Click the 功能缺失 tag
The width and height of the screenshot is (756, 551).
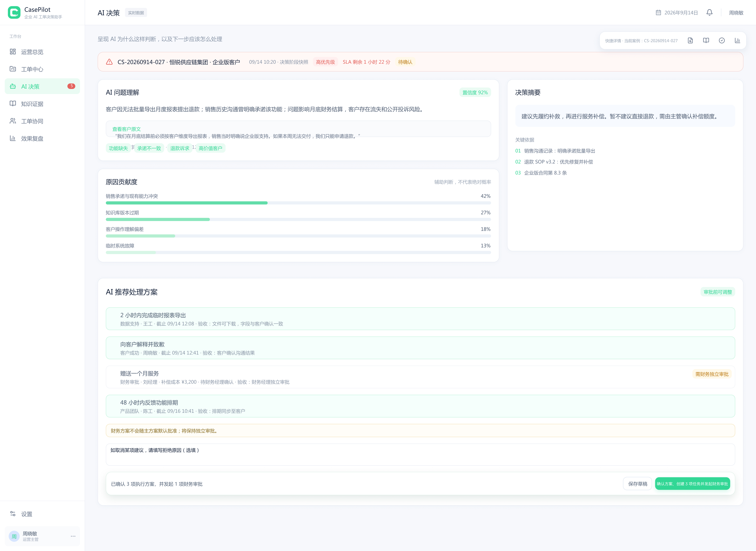(118, 148)
